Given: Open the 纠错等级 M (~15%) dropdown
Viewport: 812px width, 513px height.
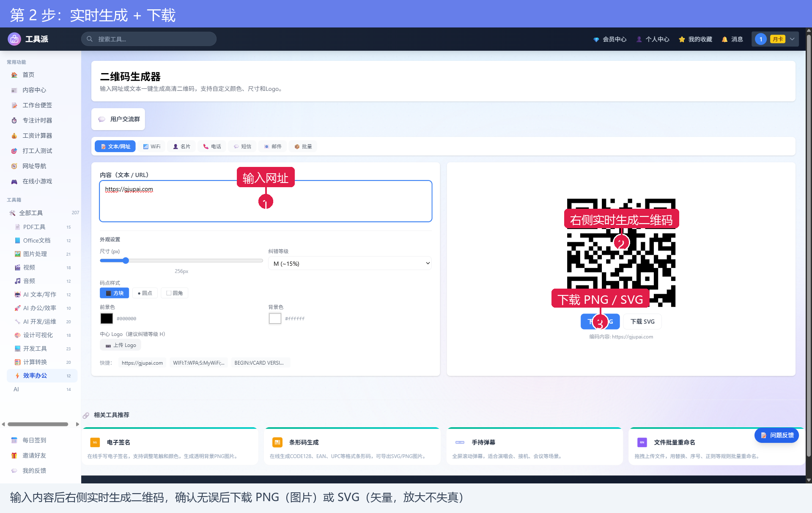Looking at the screenshot, I should click(x=350, y=263).
